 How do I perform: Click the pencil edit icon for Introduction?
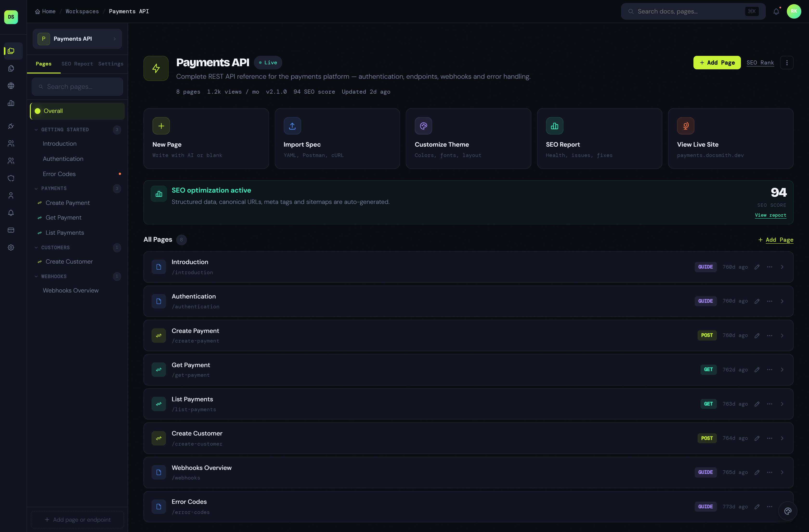point(757,267)
